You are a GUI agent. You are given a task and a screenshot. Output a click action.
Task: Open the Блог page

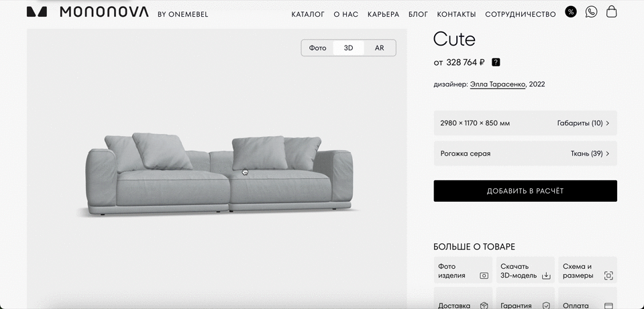tap(418, 14)
